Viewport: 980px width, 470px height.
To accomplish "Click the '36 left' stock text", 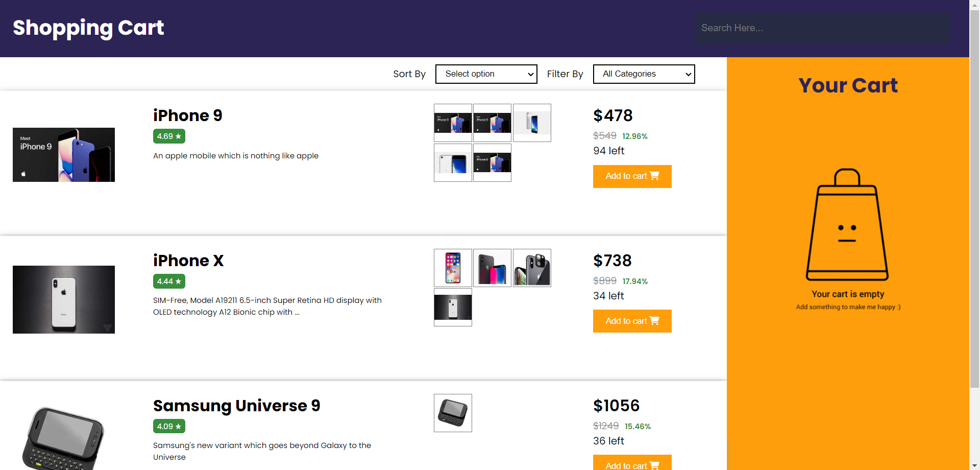I will [x=608, y=441].
